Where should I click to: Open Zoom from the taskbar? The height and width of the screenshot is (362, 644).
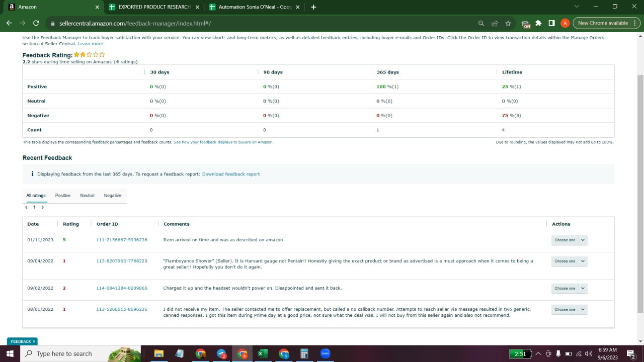click(x=325, y=353)
